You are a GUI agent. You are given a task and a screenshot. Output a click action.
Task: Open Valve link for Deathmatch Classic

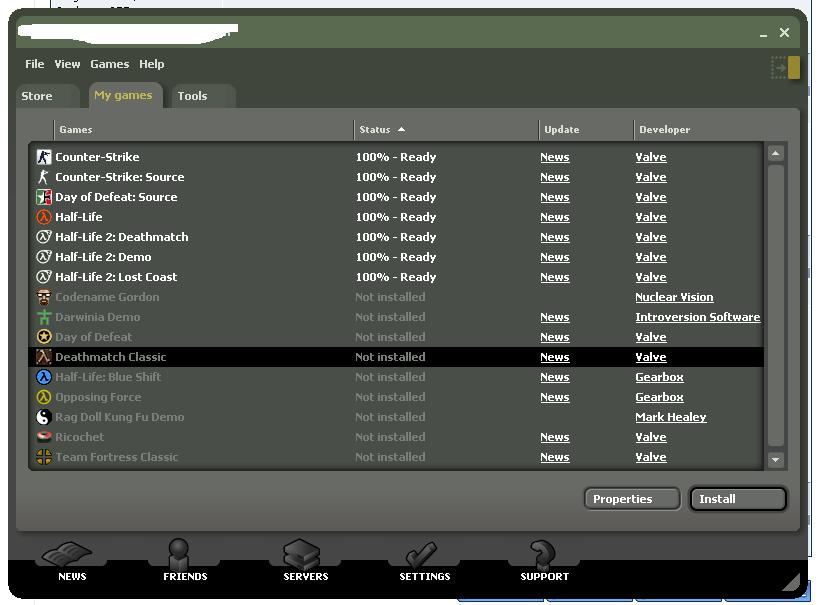coord(651,357)
